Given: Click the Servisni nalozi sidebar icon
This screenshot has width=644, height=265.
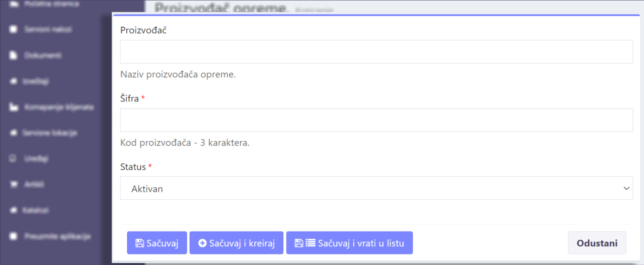Looking at the screenshot, I should tap(13, 30).
